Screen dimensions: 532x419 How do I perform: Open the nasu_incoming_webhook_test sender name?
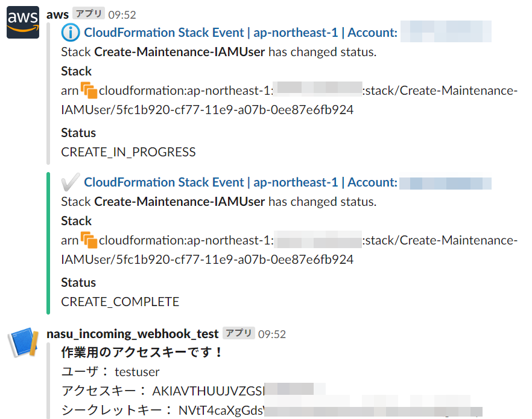[x=132, y=334]
